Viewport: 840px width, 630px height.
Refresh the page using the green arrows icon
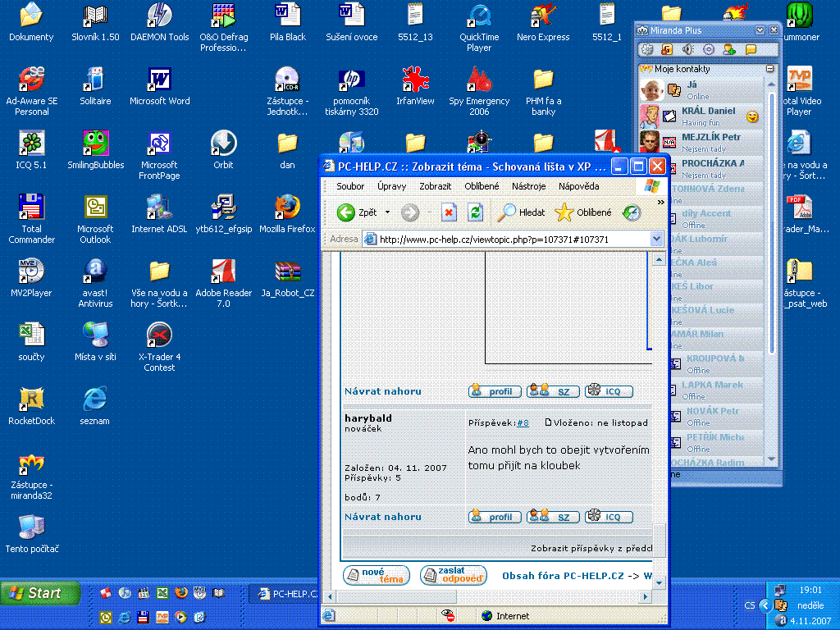click(x=475, y=212)
